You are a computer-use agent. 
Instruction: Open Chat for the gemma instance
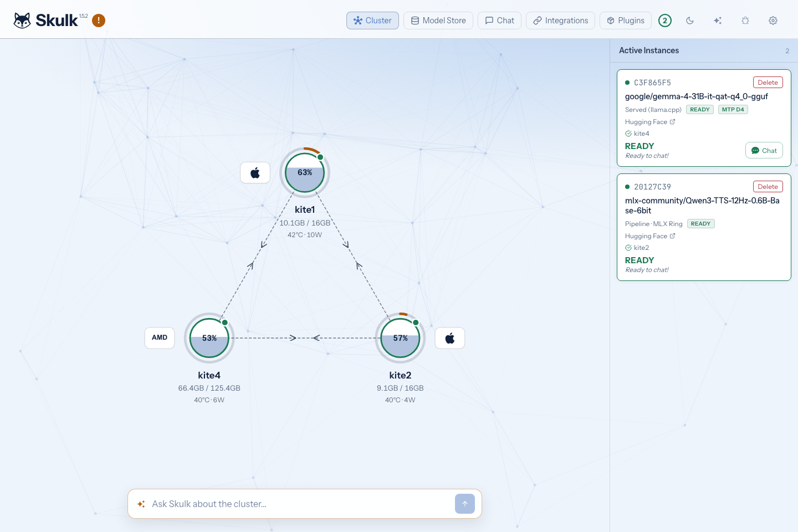764,151
